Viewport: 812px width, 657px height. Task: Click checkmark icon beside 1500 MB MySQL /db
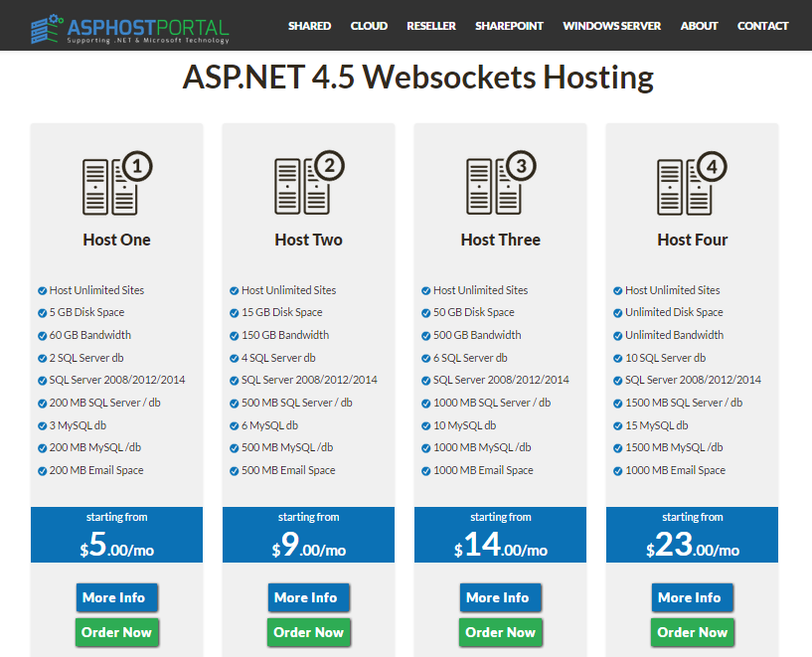(x=617, y=448)
